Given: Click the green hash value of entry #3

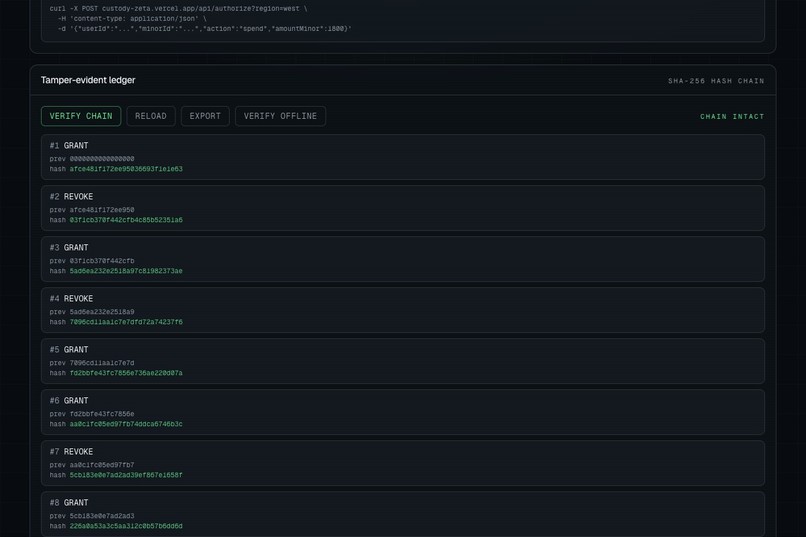Looking at the screenshot, I should click(x=126, y=271).
